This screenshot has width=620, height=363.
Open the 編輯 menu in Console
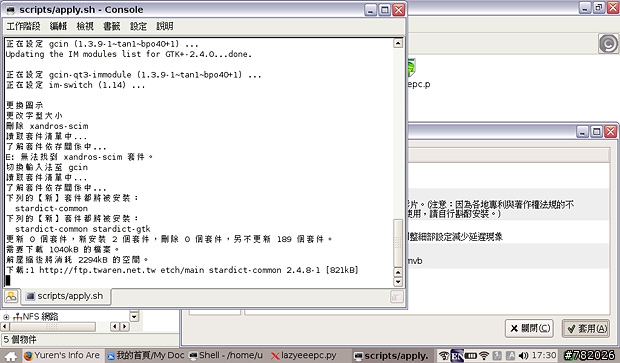click(58, 26)
